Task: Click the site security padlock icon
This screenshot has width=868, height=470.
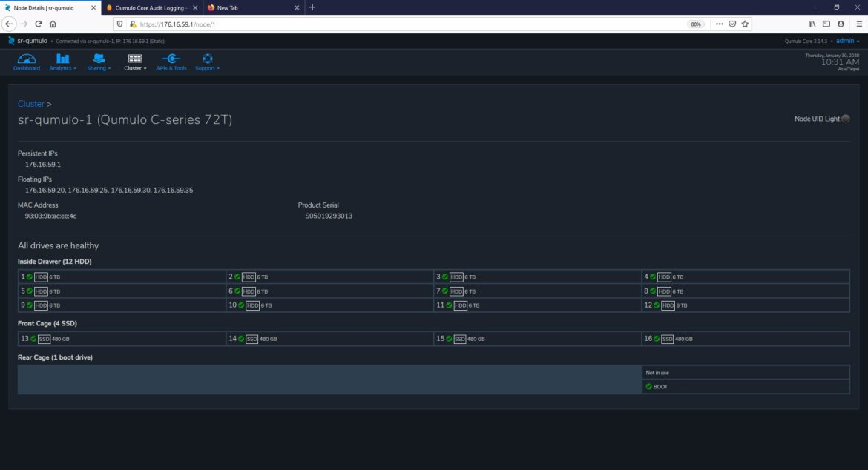Action: tap(133, 24)
